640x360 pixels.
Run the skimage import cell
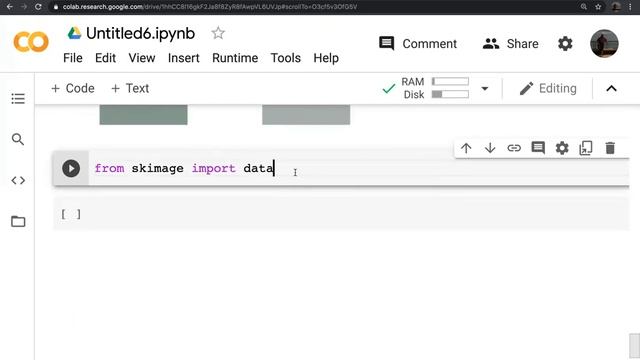[71, 168]
